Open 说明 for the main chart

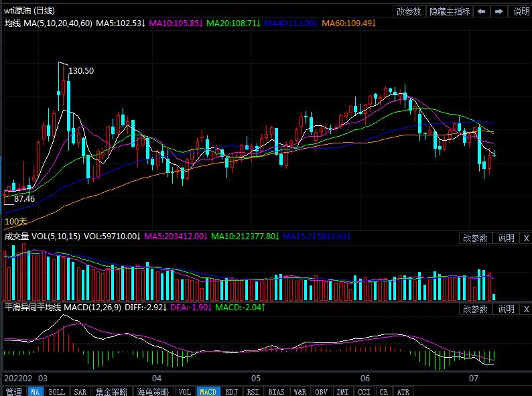[x=521, y=11]
